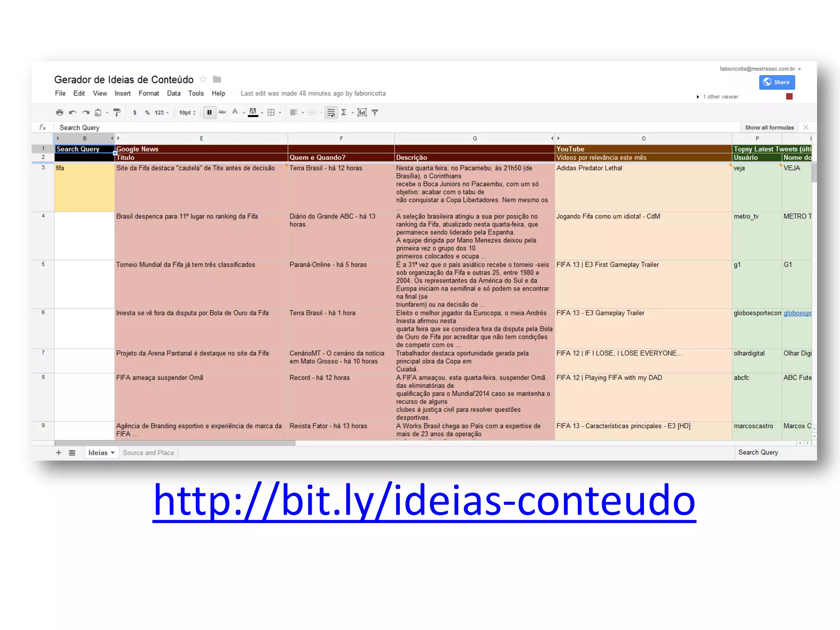Click the formula bar input field
This screenshot has width=840, height=630.
pos(398,128)
